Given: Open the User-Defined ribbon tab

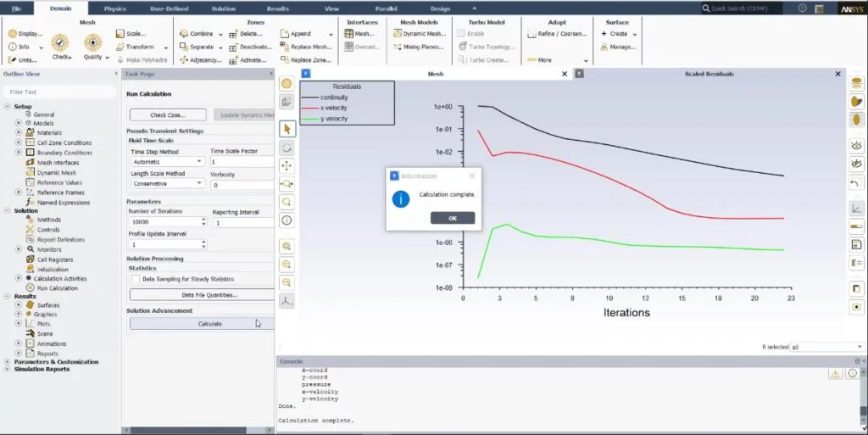Looking at the screenshot, I should point(169,8).
